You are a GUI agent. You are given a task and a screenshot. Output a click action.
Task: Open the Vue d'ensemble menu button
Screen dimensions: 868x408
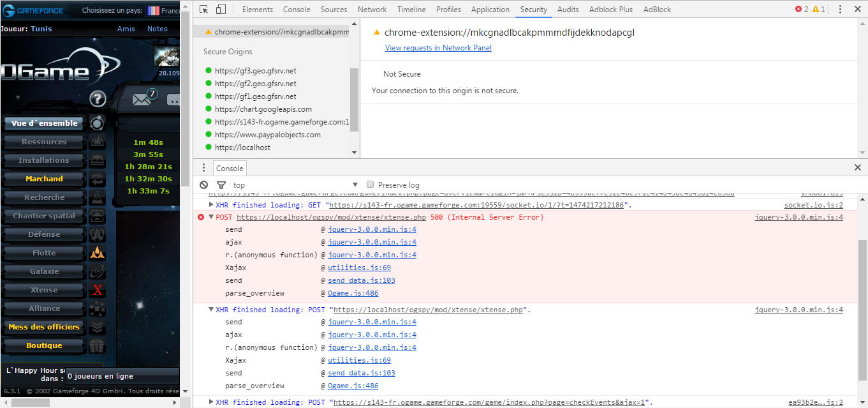click(x=45, y=123)
